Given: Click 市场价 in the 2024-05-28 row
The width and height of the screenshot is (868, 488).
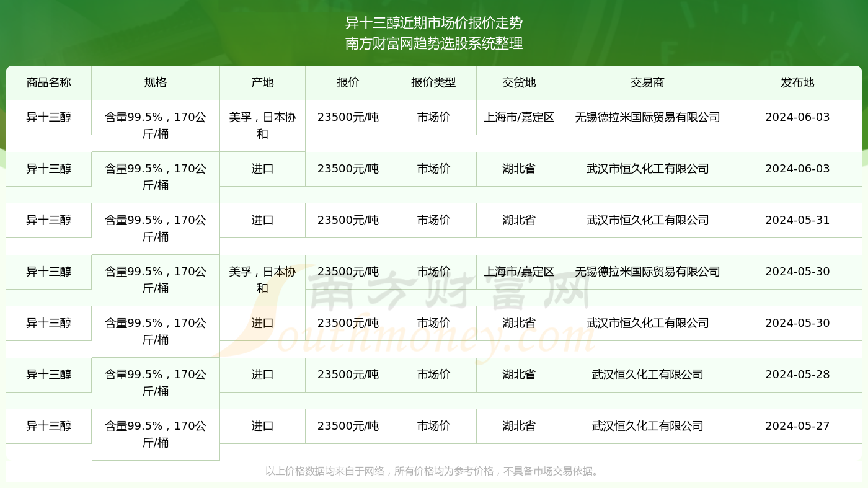Looking at the screenshot, I should (x=434, y=375).
